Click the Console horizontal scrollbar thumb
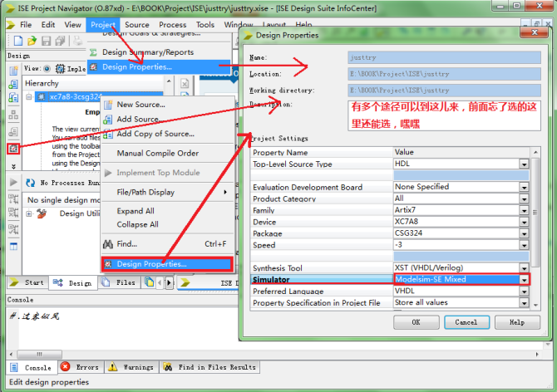This screenshot has height=392, width=557. 39,354
